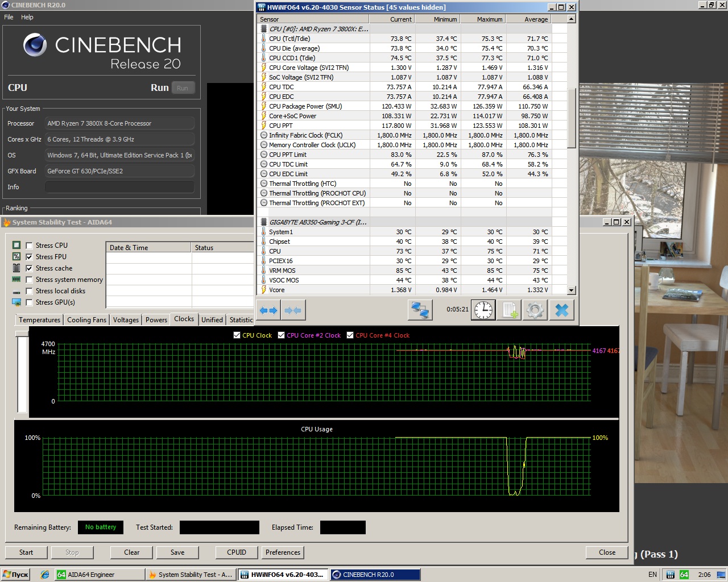This screenshot has height=582, width=728.
Task: Click the Preferences button
Action: 283,552
